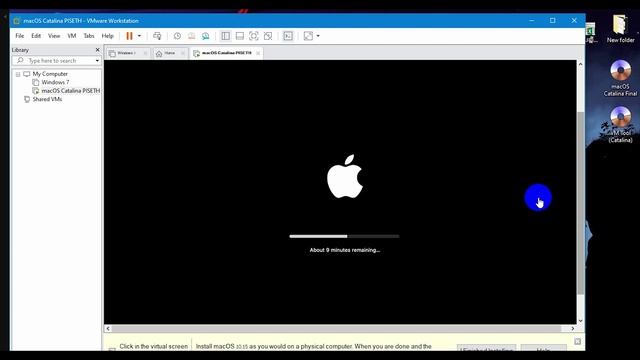Toggle the library sidebar view icon
Image resolution: width=640 pixels, height=360 pixels.
225,36
